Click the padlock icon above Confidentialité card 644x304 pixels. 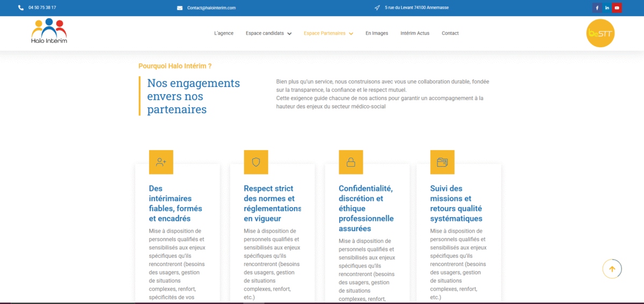point(351,162)
